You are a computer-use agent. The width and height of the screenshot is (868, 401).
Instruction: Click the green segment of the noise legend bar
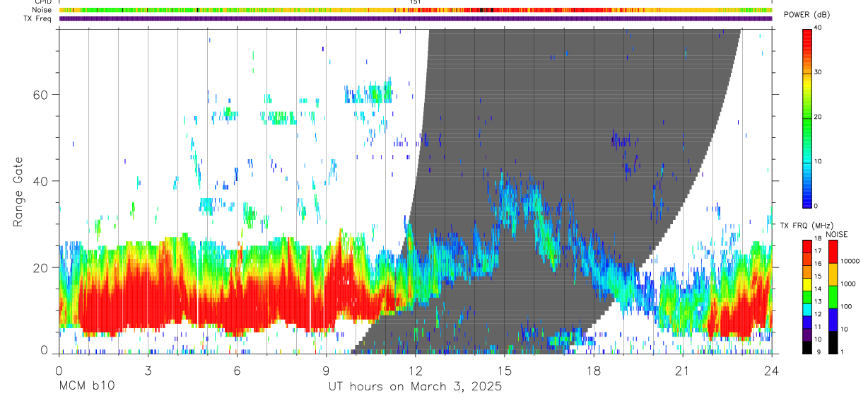click(833, 297)
